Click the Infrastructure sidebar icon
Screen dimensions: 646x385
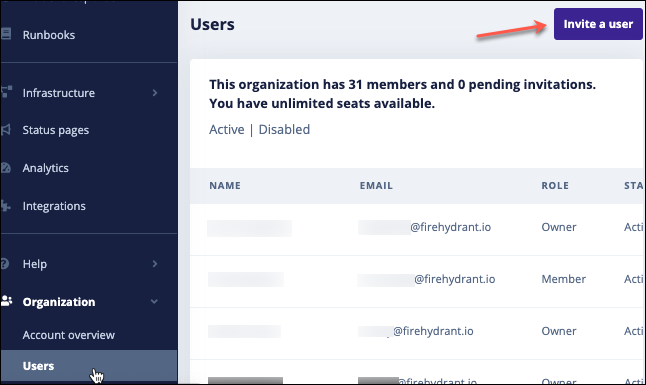[x=6, y=92]
